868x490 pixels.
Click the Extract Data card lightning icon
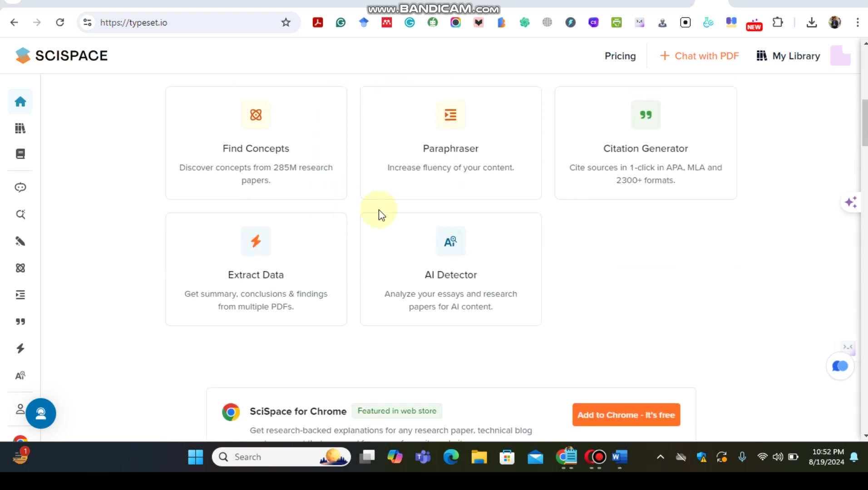(256, 241)
